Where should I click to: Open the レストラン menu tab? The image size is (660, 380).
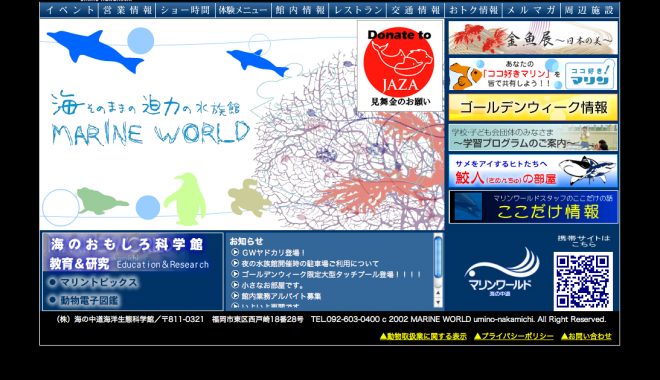(358, 10)
